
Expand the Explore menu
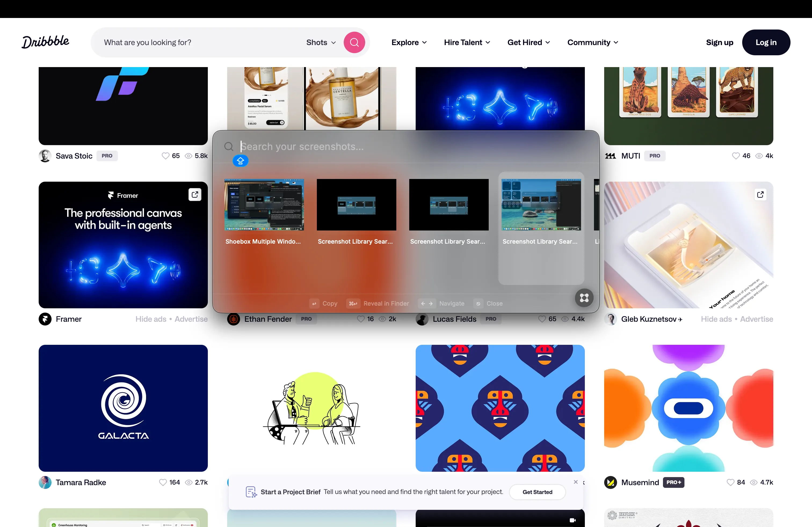click(x=409, y=42)
